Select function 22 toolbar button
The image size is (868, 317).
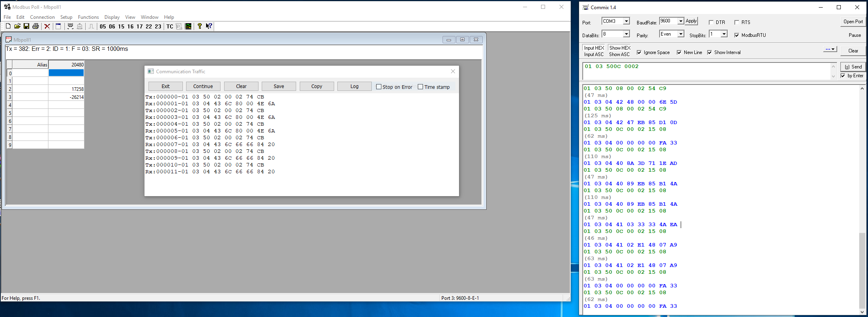pyautogui.click(x=149, y=26)
